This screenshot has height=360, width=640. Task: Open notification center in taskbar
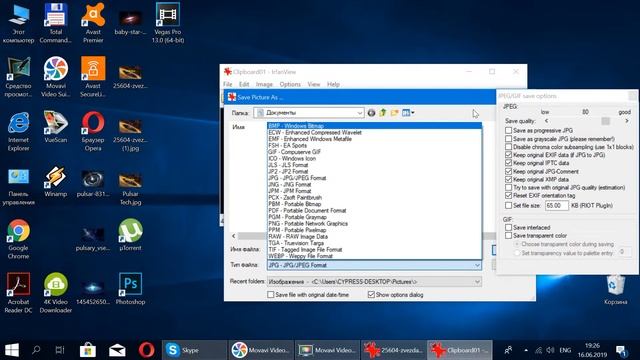point(621,350)
